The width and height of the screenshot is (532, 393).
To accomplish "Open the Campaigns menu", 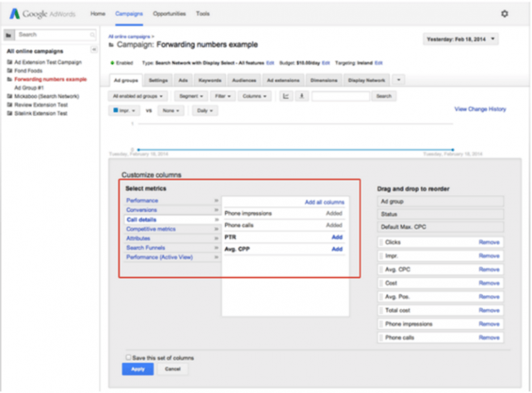I will tap(129, 14).
